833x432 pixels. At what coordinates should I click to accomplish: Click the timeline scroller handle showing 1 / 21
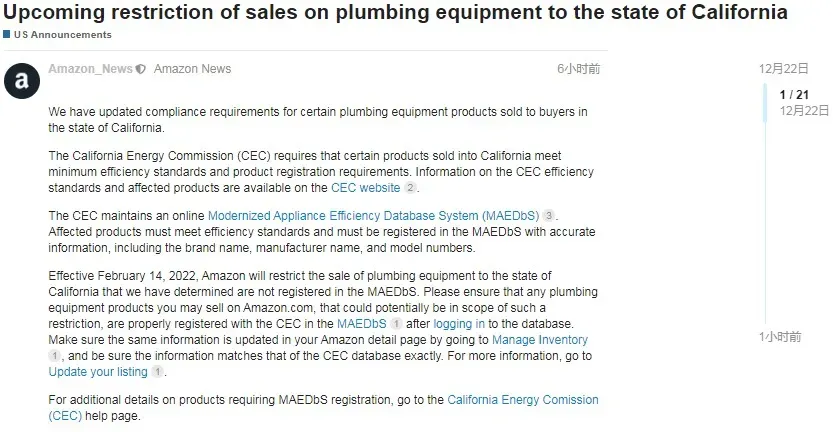tap(794, 102)
